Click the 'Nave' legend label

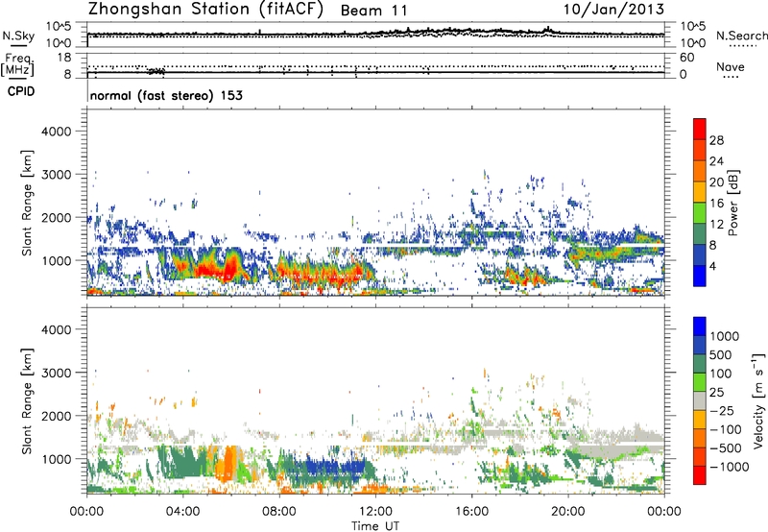pyautogui.click(x=731, y=67)
